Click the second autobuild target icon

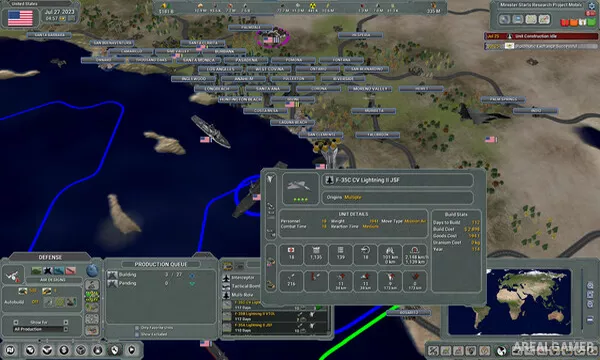(60, 302)
